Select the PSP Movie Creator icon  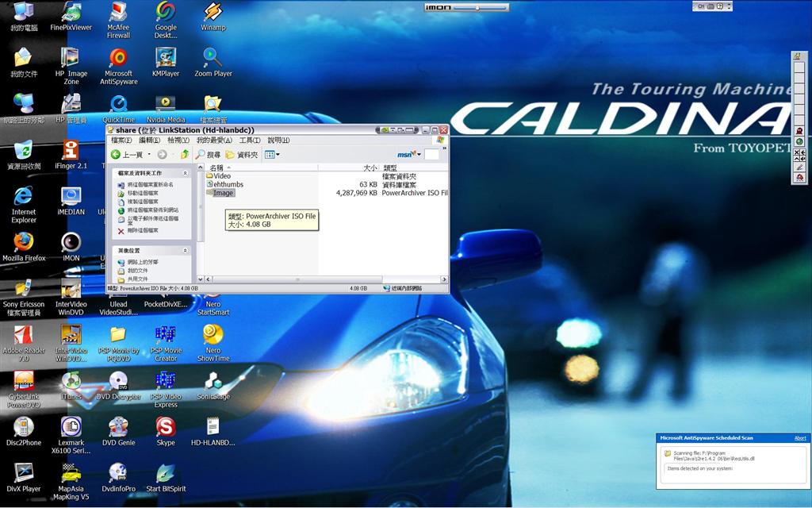[166, 344]
